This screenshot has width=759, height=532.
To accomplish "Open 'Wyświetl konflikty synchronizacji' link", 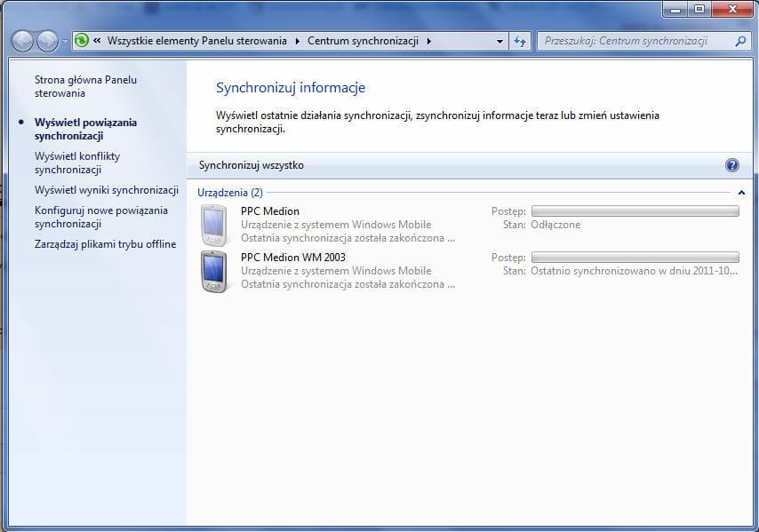I will click(x=77, y=163).
